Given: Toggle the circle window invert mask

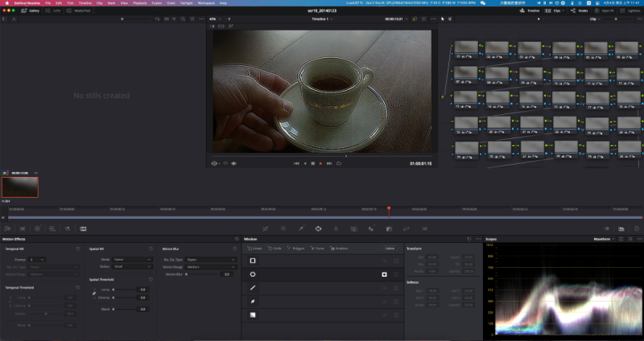Looking at the screenshot, I should [x=385, y=274].
